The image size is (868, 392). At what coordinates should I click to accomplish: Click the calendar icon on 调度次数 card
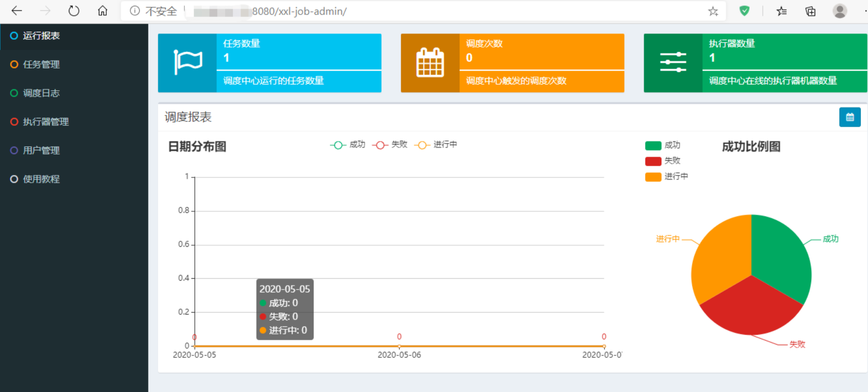point(430,63)
